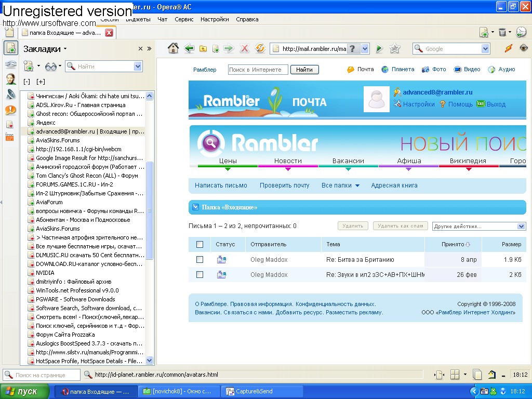The width and height of the screenshot is (532, 399).
Task: Click the Удалить как спам button
Action: point(401,226)
